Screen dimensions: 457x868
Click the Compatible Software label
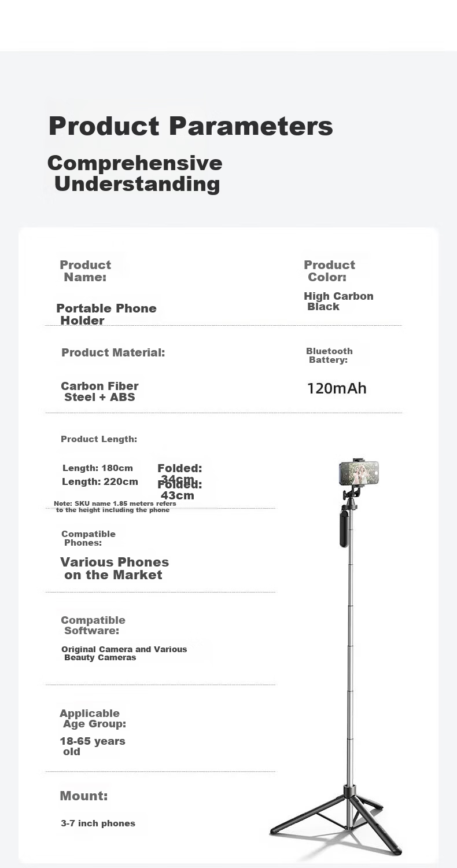click(93, 625)
